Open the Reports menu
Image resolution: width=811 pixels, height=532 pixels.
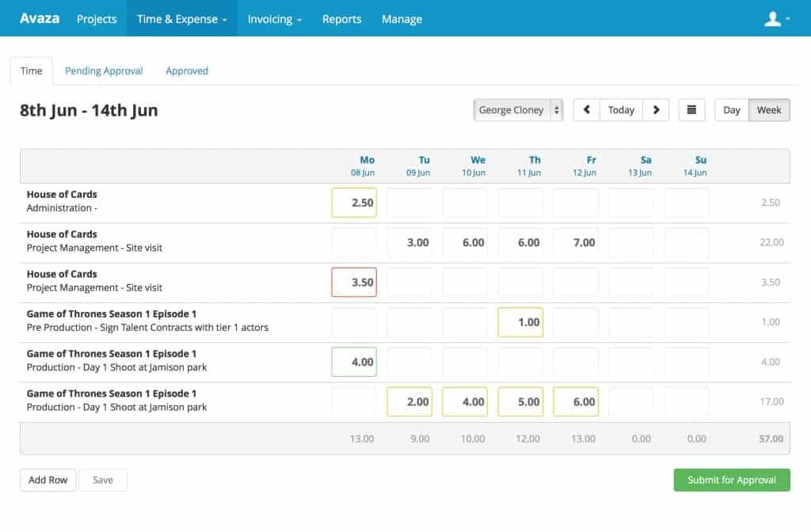point(341,17)
